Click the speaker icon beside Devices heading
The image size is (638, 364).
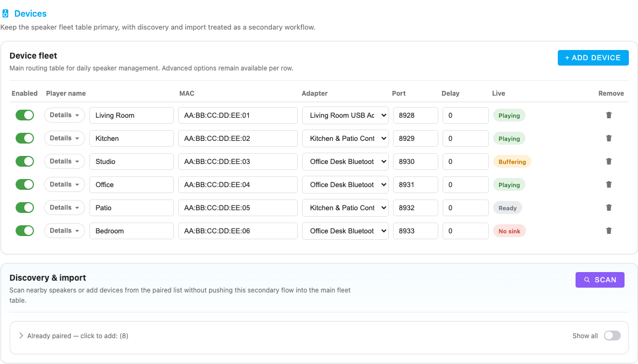pos(6,13)
